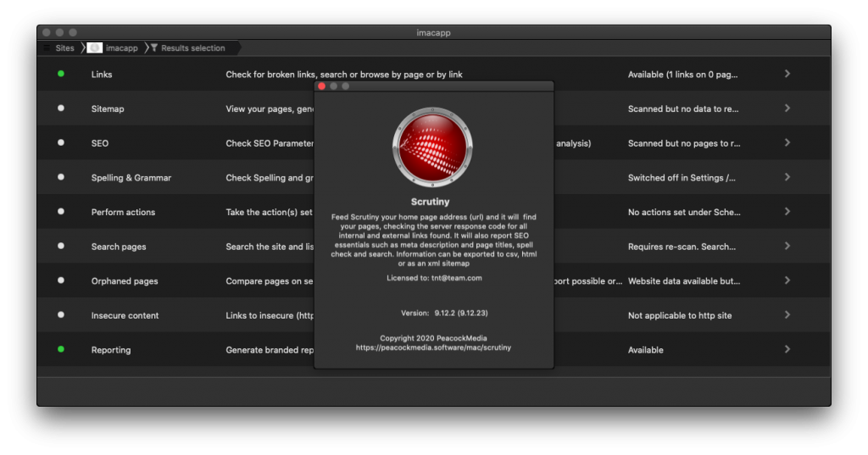Viewport: 868px width, 455px height.
Task: Click 'Website data available but...' status
Action: [x=684, y=280]
